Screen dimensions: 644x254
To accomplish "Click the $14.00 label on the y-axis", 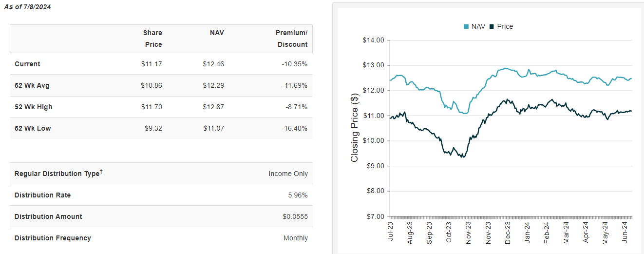I will coord(374,40).
